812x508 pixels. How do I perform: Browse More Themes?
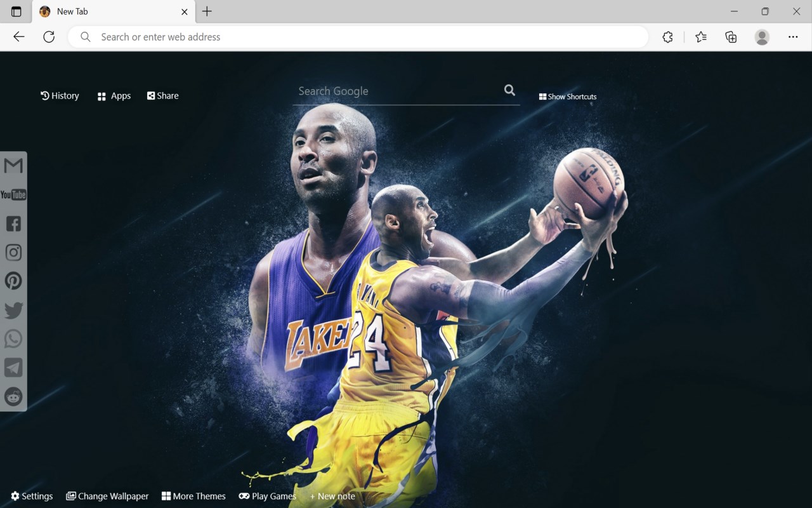(x=193, y=496)
